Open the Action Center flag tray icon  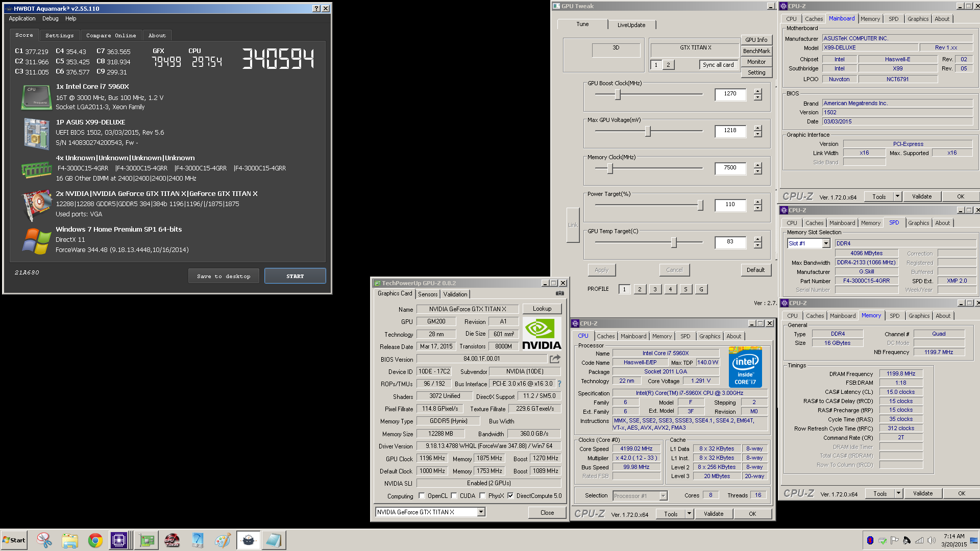coord(894,540)
